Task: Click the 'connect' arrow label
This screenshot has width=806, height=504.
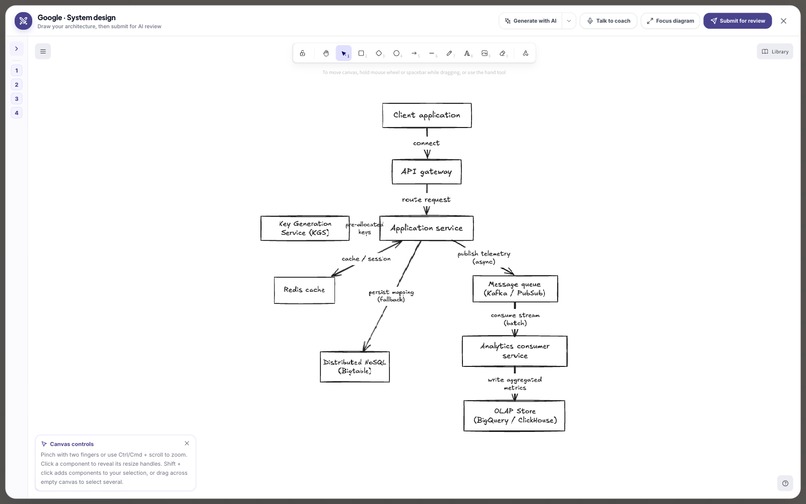Action: [426, 143]
